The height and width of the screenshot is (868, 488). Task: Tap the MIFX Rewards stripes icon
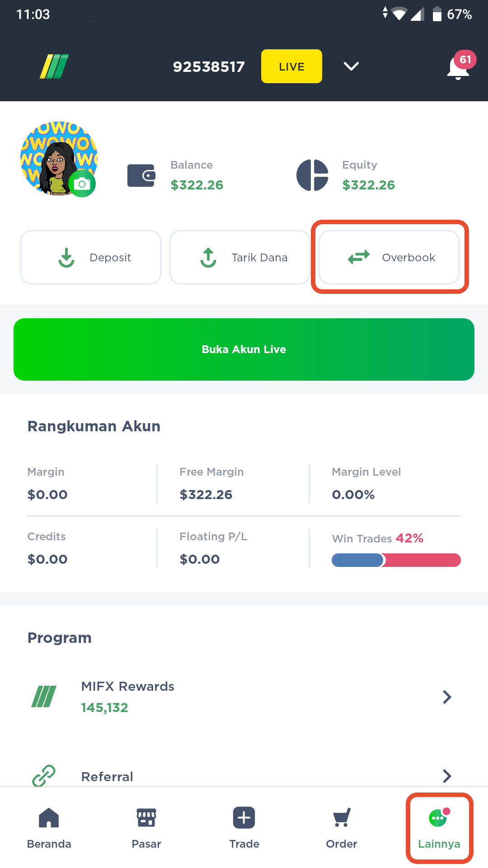click(x=44, y=696)
